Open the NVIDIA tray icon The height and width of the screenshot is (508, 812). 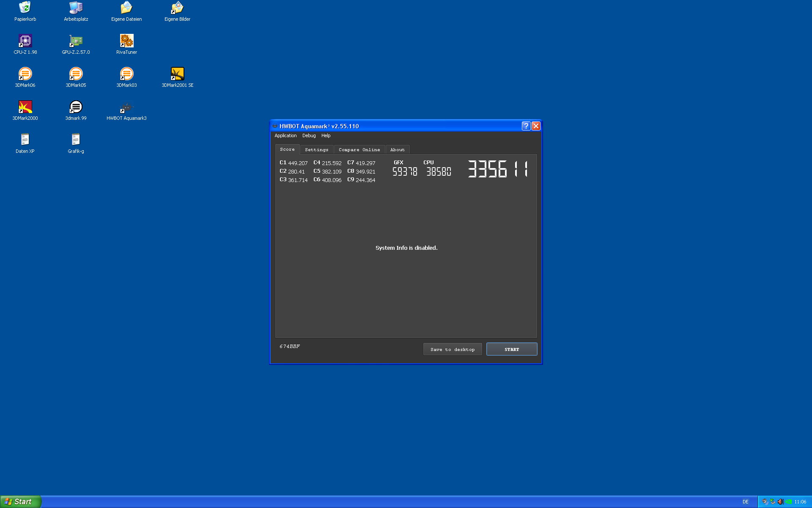coord(788,502)
